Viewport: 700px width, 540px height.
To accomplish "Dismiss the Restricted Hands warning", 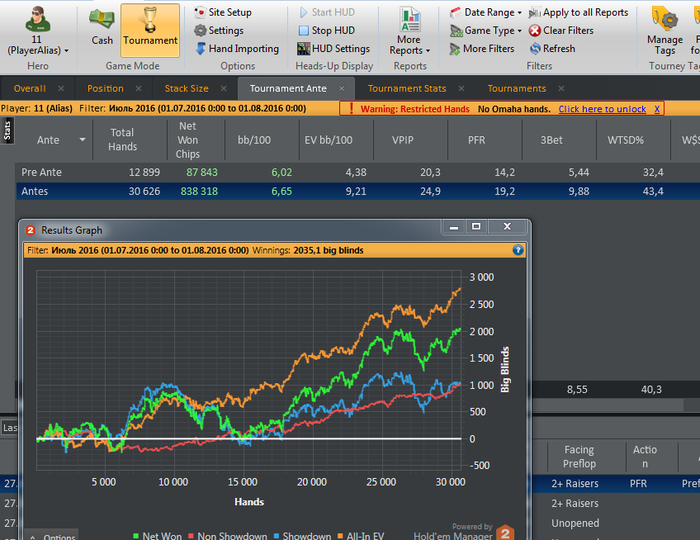I will [657, 109].
